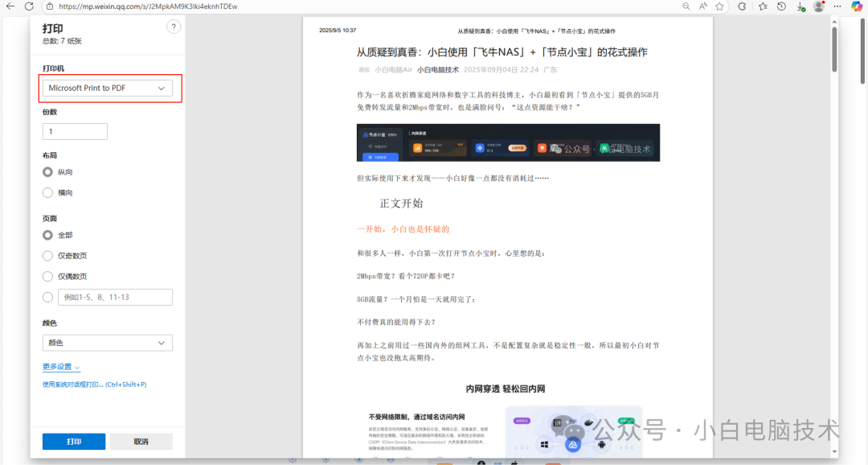The width and height of the screenshot is (868, 465).
Task: Open the browser history icon
Action: point(781,6)
